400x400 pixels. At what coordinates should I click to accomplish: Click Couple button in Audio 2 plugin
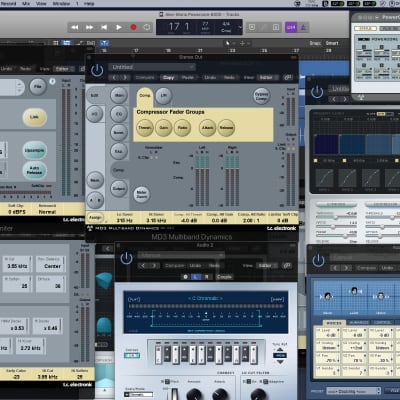(x=224, y=277)
